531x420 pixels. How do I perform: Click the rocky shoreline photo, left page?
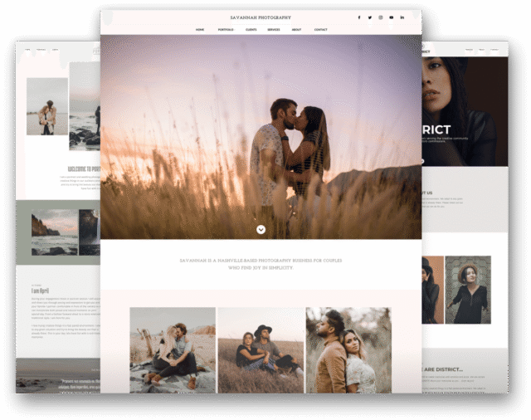[85, 106]
